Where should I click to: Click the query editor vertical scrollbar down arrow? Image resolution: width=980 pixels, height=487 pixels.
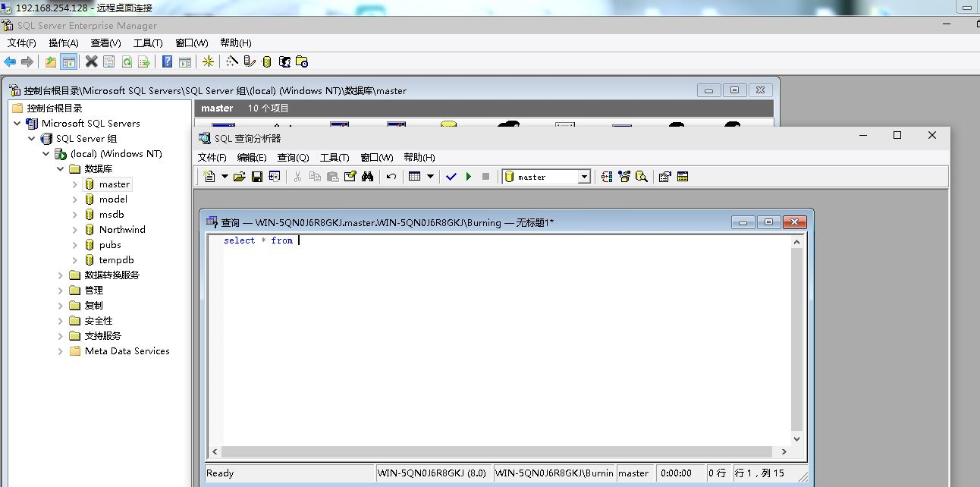pos(796,438)
